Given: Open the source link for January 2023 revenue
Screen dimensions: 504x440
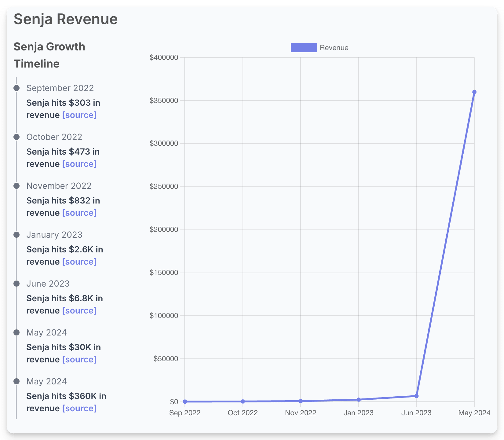Looking at the screenshot, I should 79,262.
